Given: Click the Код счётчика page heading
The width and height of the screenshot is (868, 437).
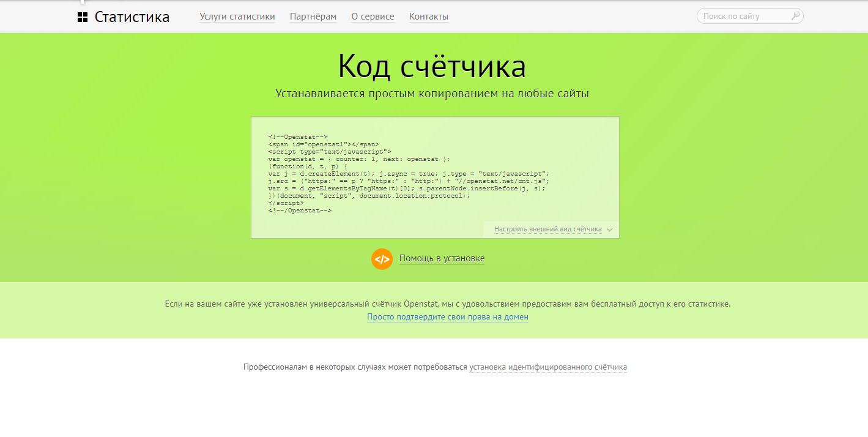Looking at the screenshot, I should [432, 67].
